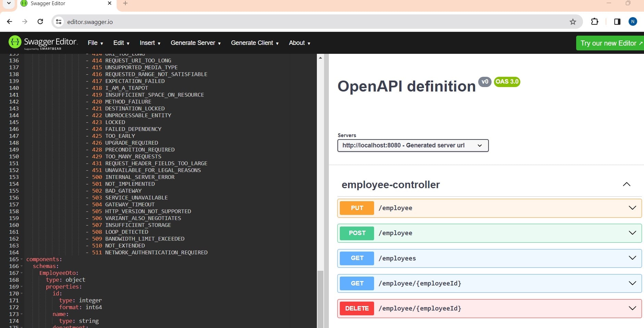The image size is (644, 328).
Task: Click 'format: int64' on line 172
Action: click(x=80, y=307)
